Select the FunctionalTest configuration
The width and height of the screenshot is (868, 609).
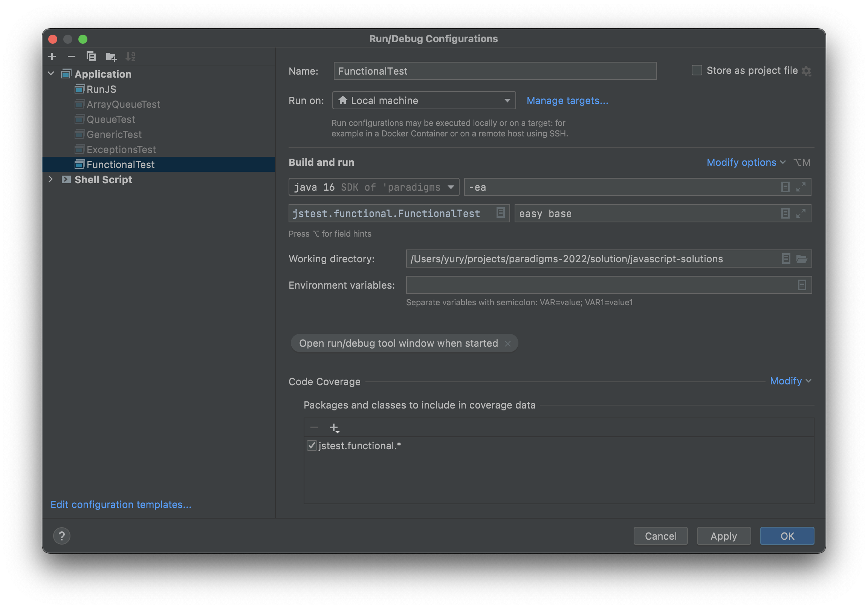159,165
